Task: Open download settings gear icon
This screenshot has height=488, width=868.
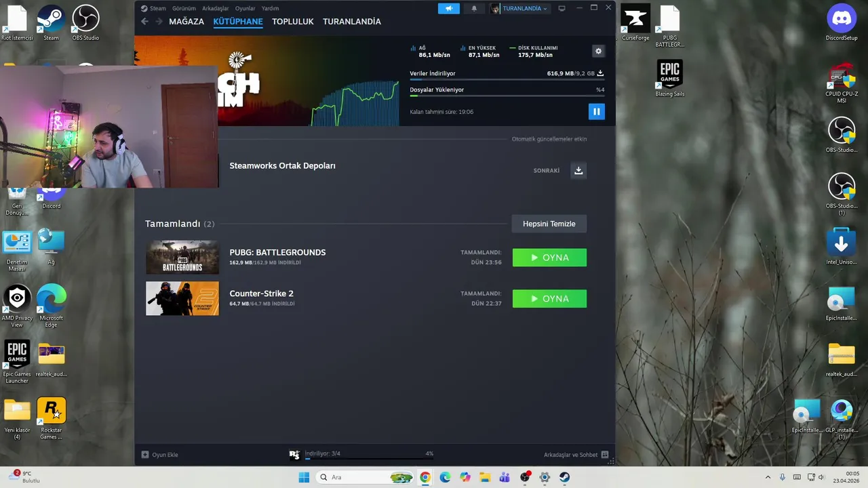Action: [x=598, y=51]
